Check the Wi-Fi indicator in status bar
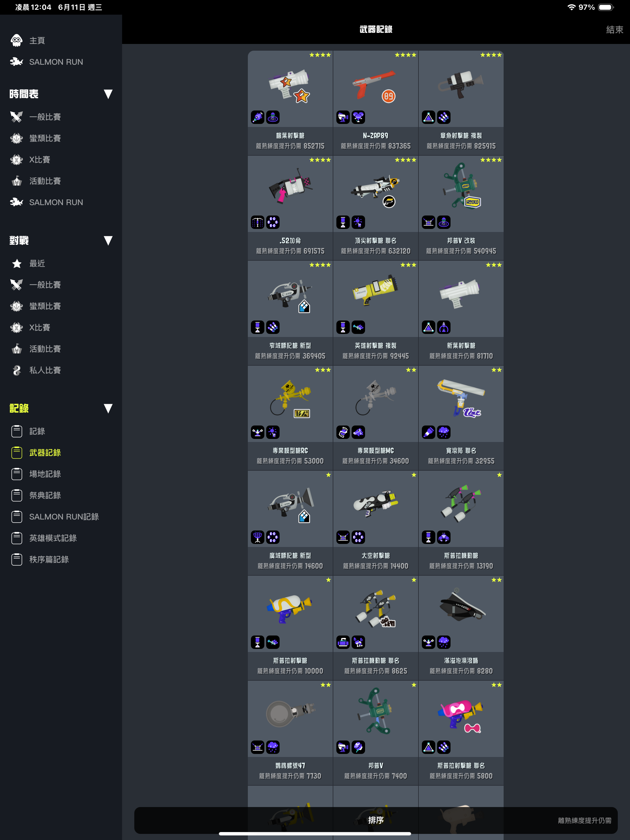Image resolution: width=630 pixels, height=840 pixels. pyautogui.click(x=571, y=7)
